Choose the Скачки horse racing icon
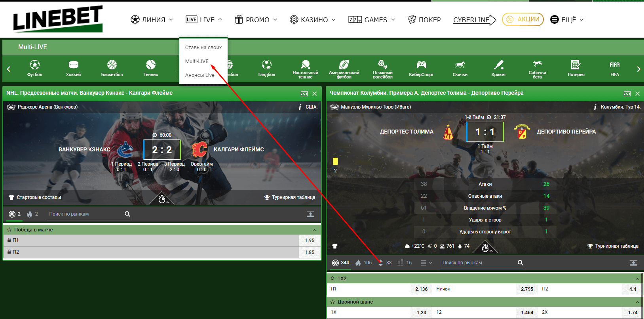 [460, 68]
